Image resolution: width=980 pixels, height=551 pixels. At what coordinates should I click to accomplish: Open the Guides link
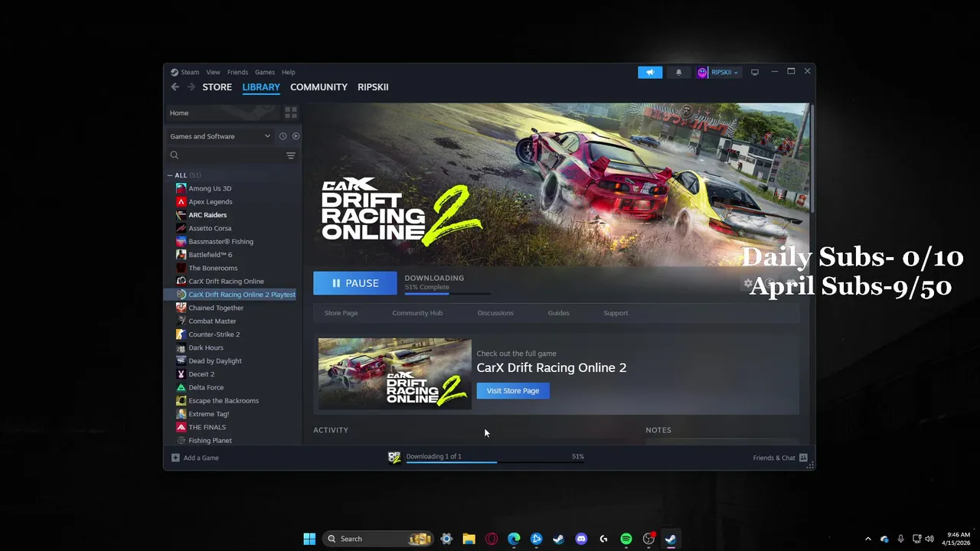[x=558, y=313]
